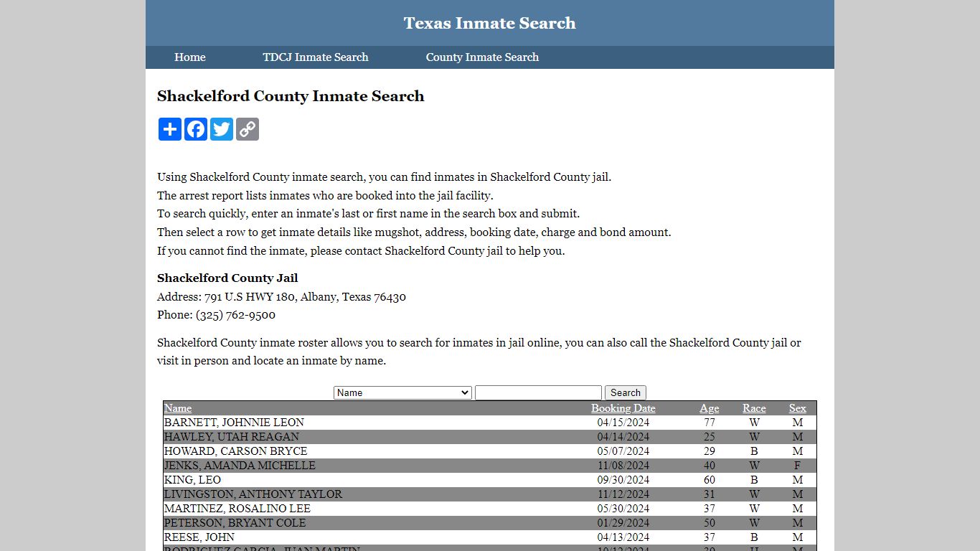Click booking date 09/30/2024
This screenshot has height=551, width=980.
tap(623, 480)
